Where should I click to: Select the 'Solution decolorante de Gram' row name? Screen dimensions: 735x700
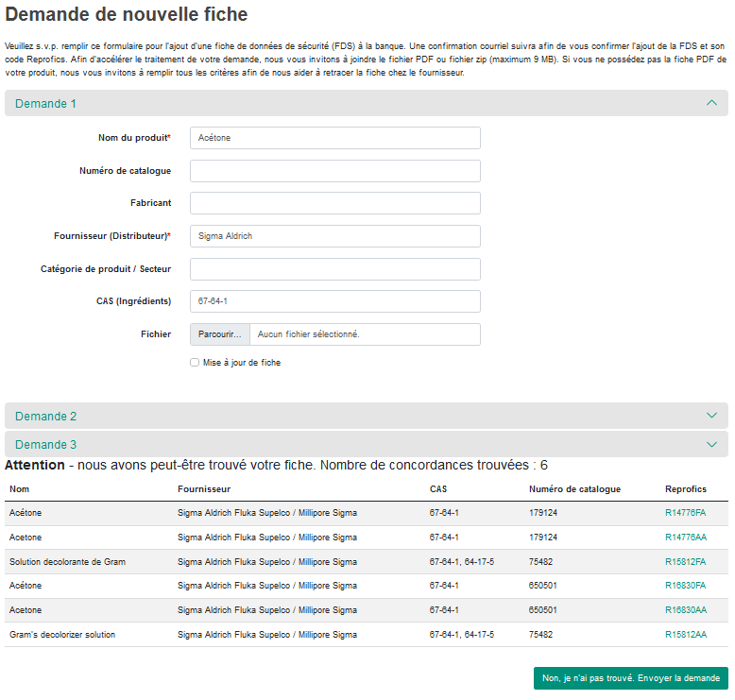[x=67, y=562]
